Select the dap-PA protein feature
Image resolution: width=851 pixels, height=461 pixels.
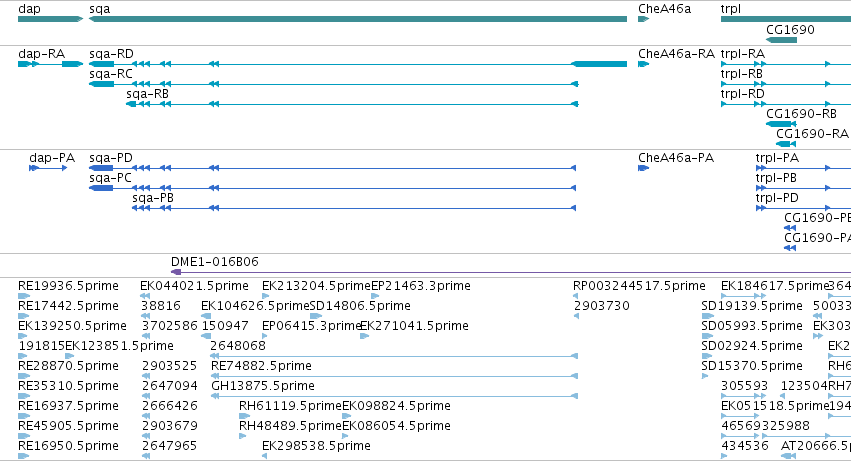[x=48, y=168]
